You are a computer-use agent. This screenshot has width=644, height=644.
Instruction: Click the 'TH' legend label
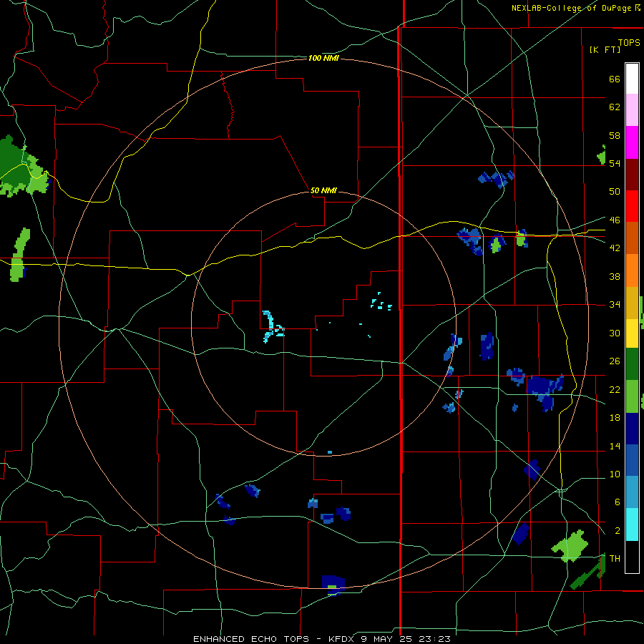(x=615, y=559)
